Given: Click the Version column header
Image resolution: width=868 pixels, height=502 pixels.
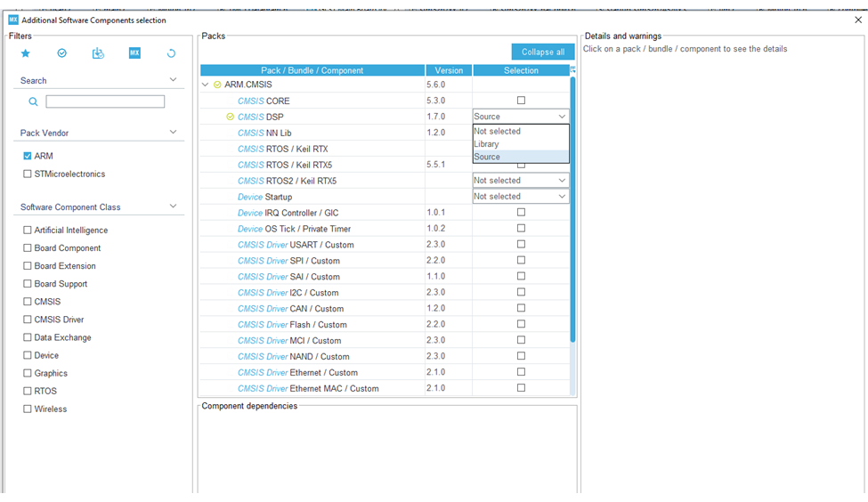Looking at the screenshot, I should coord(449,70).
